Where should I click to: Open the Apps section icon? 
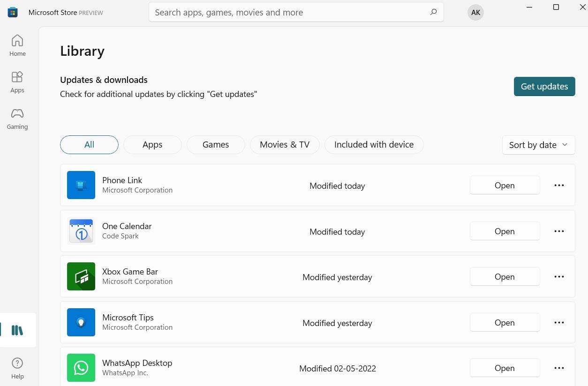tap(17, 82)
